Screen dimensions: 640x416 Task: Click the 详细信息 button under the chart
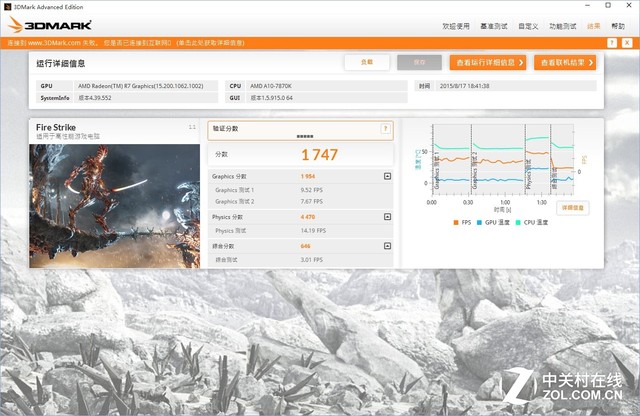click(573, 207)
